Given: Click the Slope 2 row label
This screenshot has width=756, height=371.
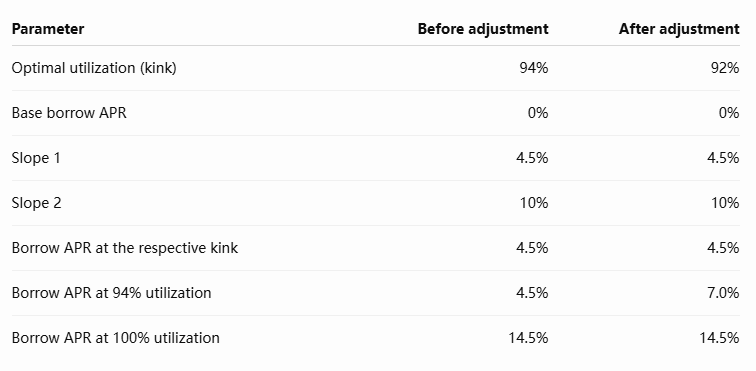Looking at the screenshot, I should (37, 203).
